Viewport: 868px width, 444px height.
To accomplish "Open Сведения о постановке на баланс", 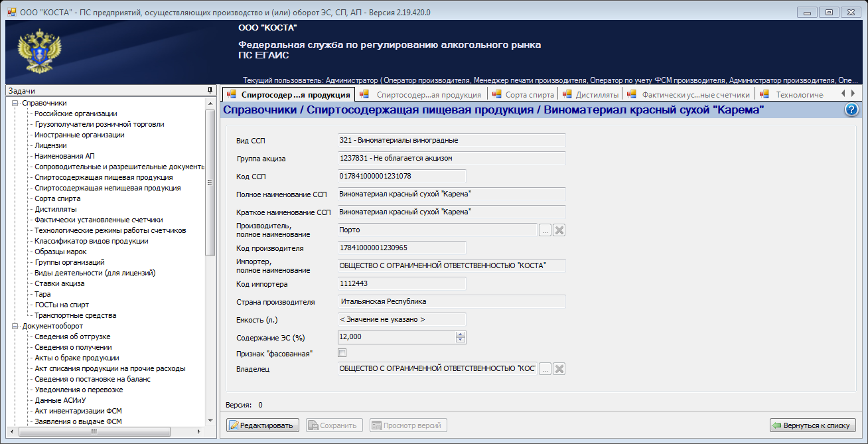I will [x=93, y=379].
